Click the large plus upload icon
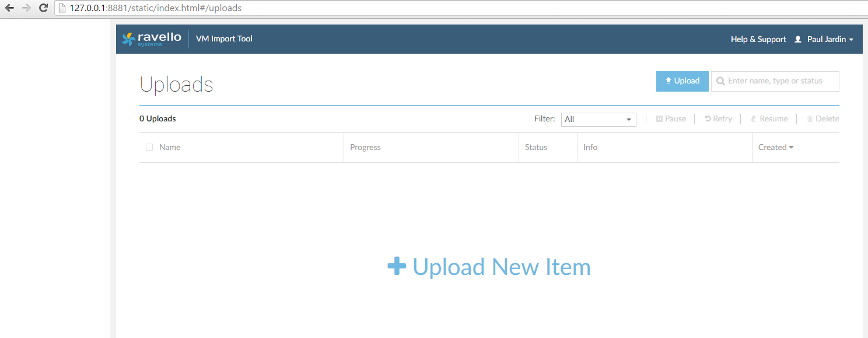Image resolution: width=868 pixels, height=338 pixels. (x=397, y=267)
